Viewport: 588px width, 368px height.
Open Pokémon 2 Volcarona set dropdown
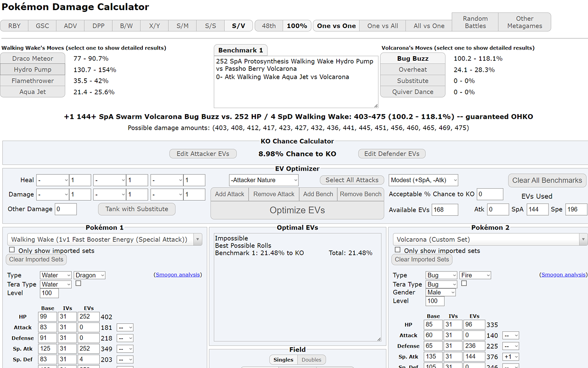click(x=490, y=239)
